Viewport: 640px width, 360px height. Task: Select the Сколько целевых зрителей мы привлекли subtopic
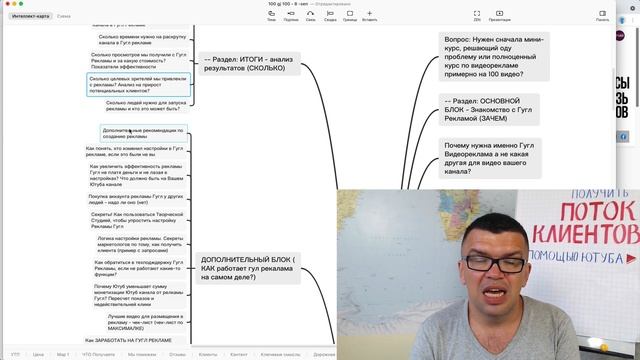[x=138, y=84]
